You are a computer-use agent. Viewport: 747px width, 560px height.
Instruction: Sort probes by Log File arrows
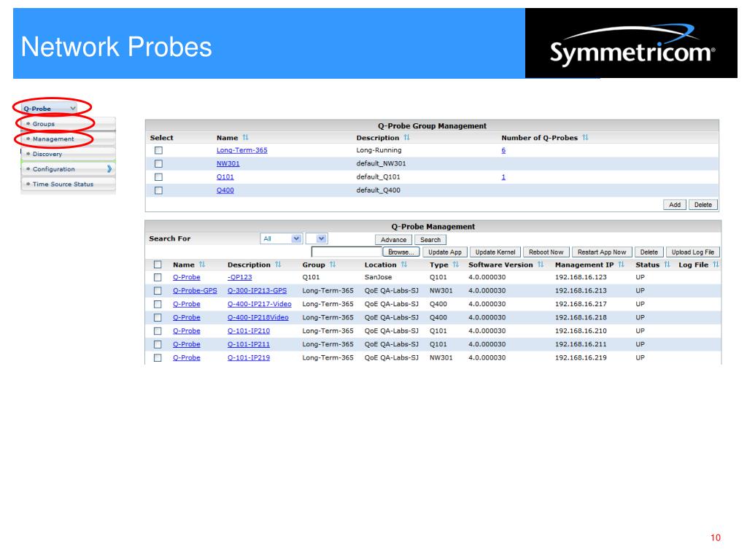716,265
